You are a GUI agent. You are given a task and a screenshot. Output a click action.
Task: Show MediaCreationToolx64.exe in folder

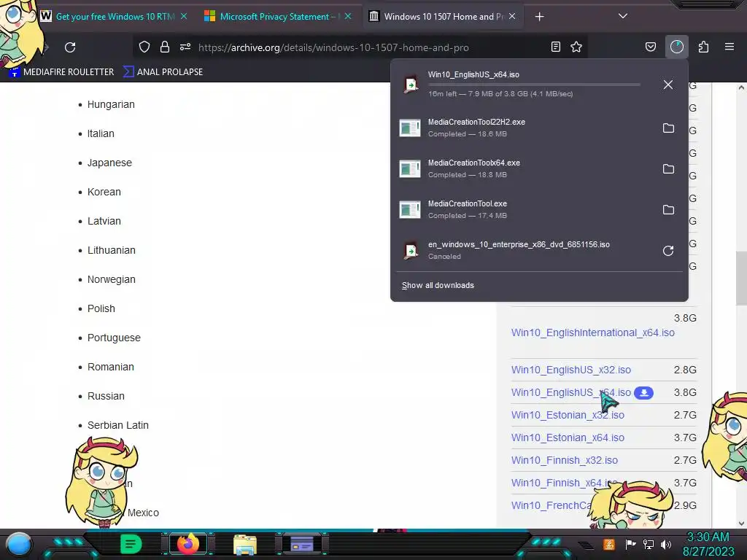coord(668,169)
